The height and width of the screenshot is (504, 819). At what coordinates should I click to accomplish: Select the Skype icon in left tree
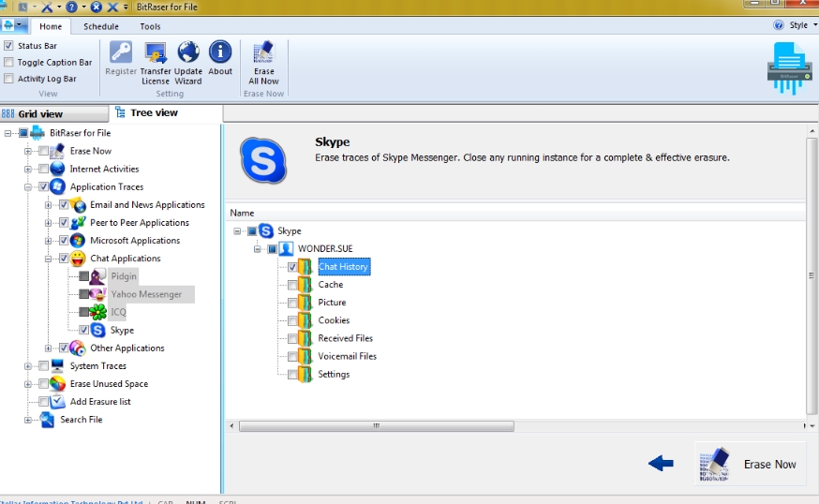[98, 330]
